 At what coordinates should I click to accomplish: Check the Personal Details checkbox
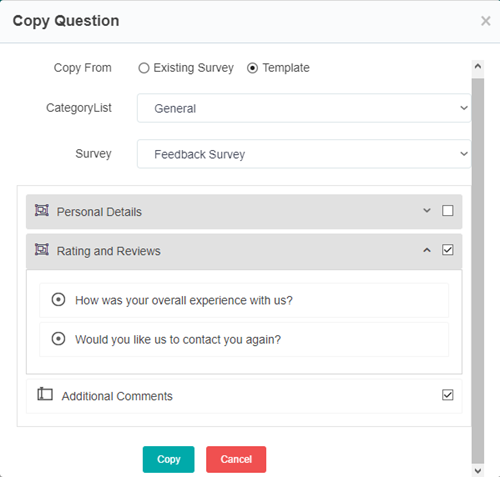(x=447, y=211)
